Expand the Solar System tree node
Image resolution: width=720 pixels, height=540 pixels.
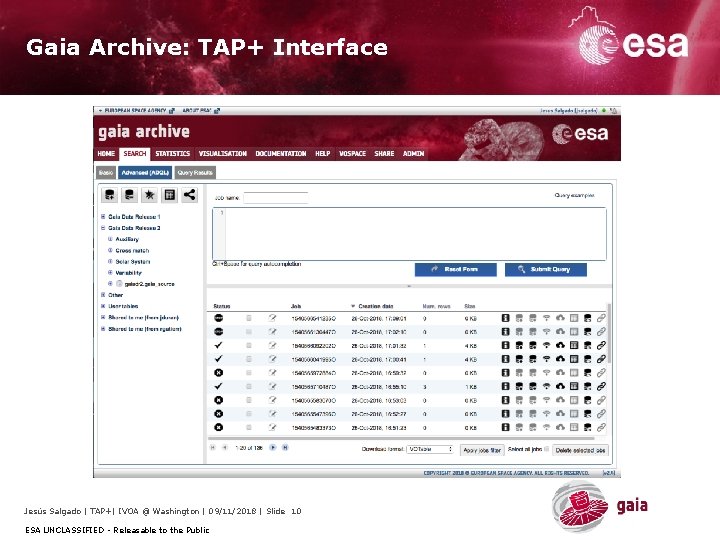(110, 261)
